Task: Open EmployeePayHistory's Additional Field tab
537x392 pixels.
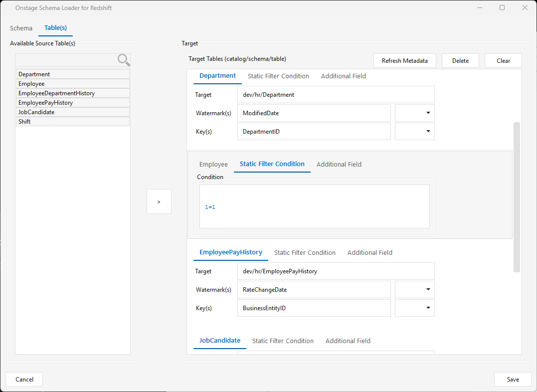Action: coord(370,252)
